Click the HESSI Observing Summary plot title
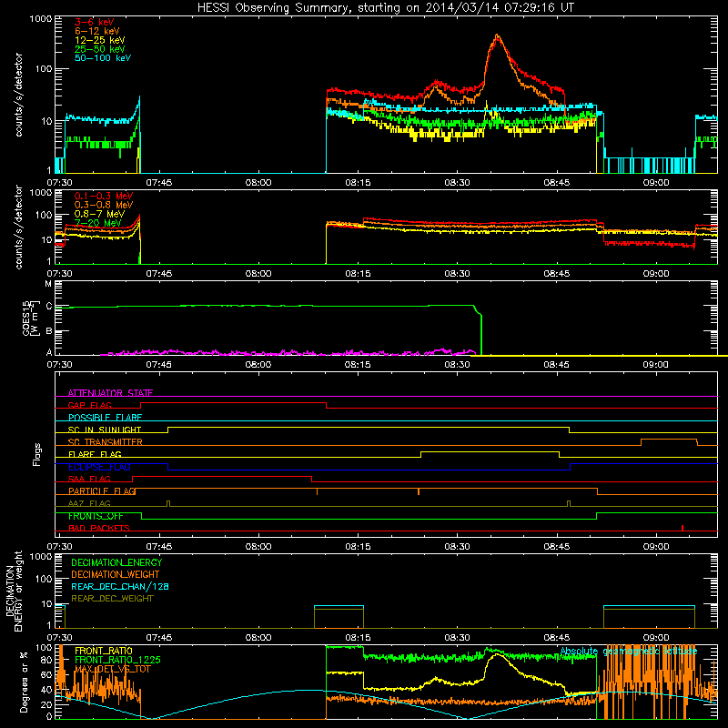728x728 pixels. tap(385, 7)
